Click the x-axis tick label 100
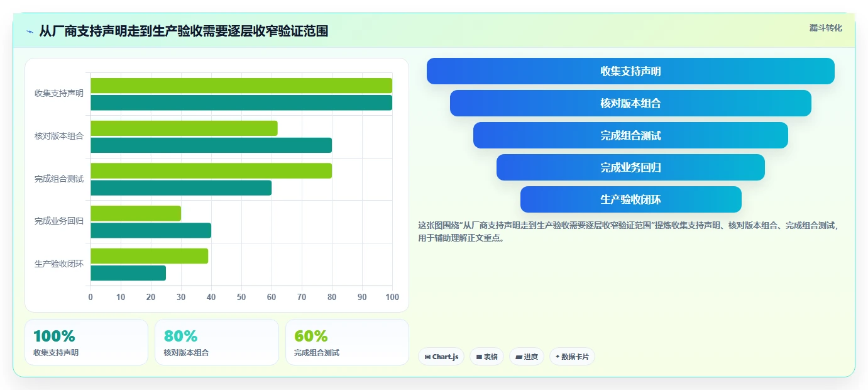Viewport: 868px width, 390px height. pos(392,297)
